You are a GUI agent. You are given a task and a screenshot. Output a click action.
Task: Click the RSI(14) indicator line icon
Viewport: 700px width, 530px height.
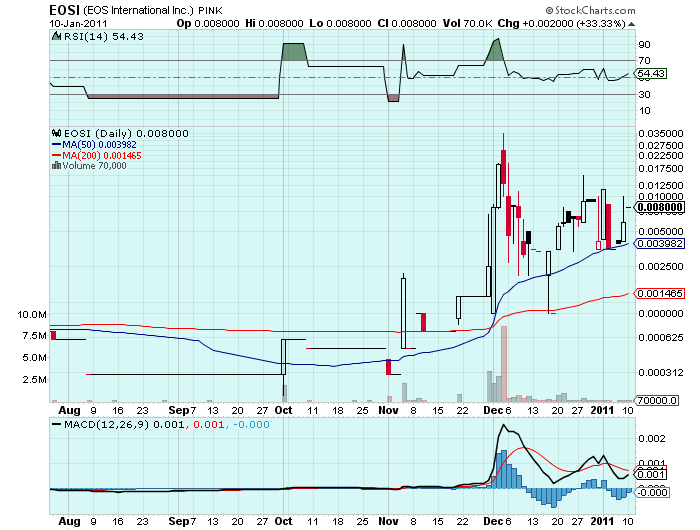point(56,35)
